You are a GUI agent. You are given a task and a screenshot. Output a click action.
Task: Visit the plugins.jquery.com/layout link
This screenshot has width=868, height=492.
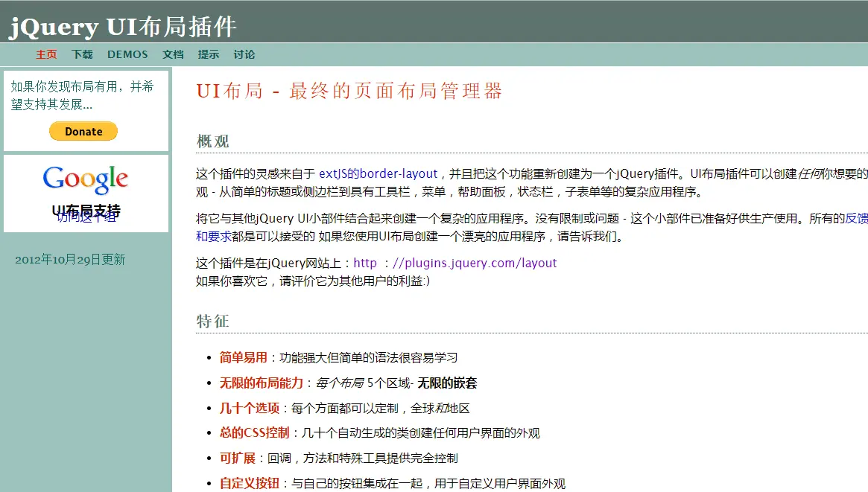455,263
